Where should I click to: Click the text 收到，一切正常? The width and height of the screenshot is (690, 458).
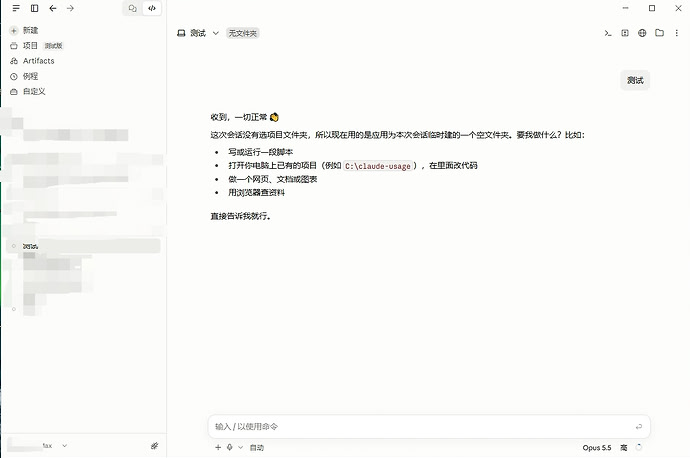tap(239, 117)
